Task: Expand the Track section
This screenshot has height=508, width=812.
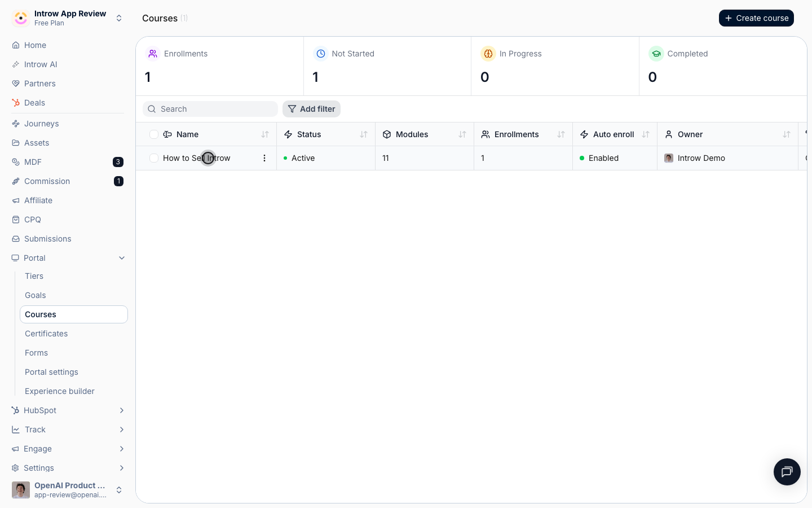Action: [122, 430]
